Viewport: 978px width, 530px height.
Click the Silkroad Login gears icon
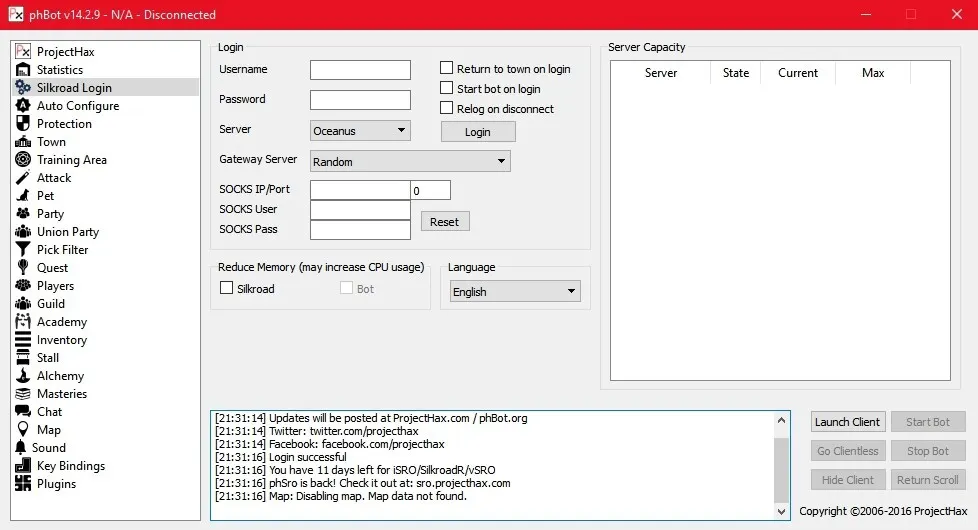point(23,87)
